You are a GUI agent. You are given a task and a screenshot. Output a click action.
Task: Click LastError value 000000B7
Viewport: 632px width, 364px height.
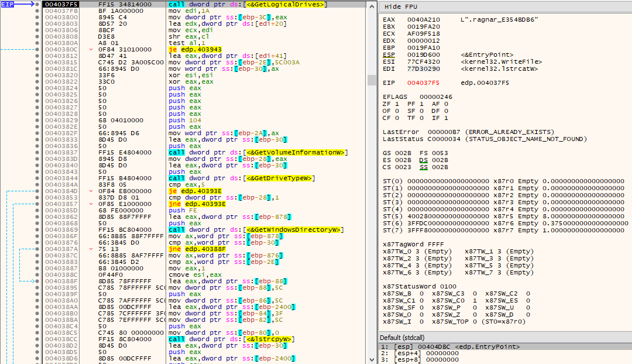pyautogui.click(x=444, y=132)
